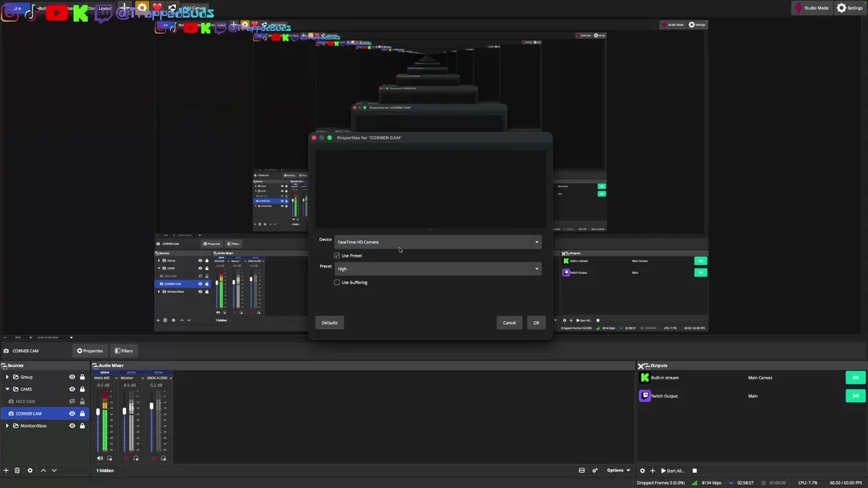Click the camera icon next to CORNER CAM label

click(6, 351)
